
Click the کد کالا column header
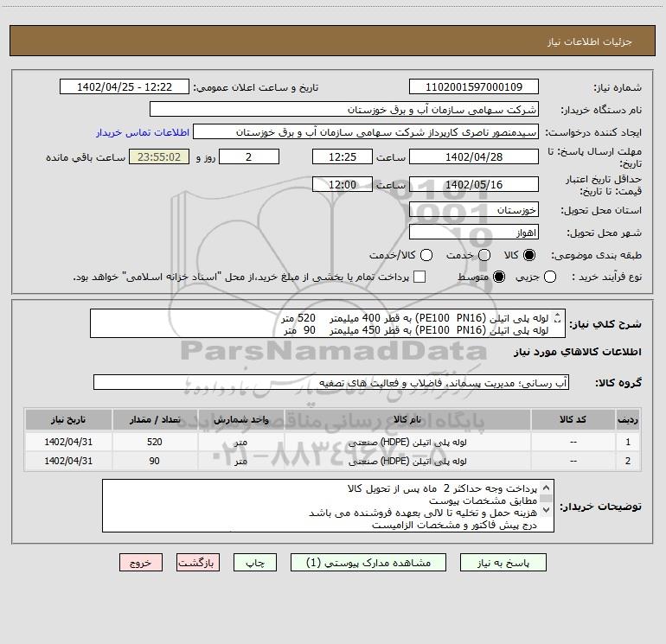click(x=573, y=419)
